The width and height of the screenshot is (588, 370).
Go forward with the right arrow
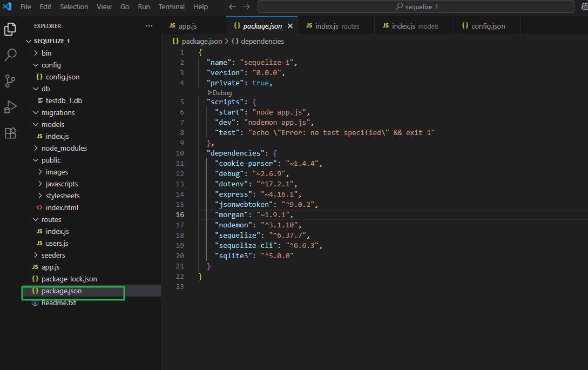[246, 7]
